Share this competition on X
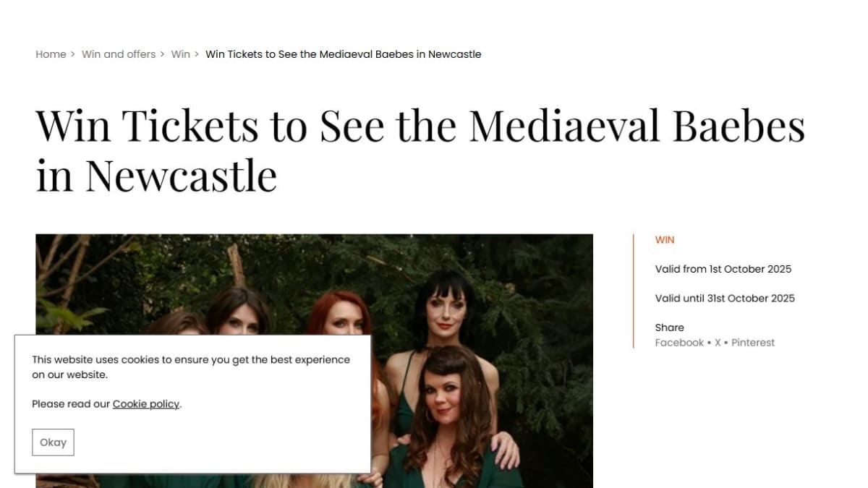 [718, 343]
